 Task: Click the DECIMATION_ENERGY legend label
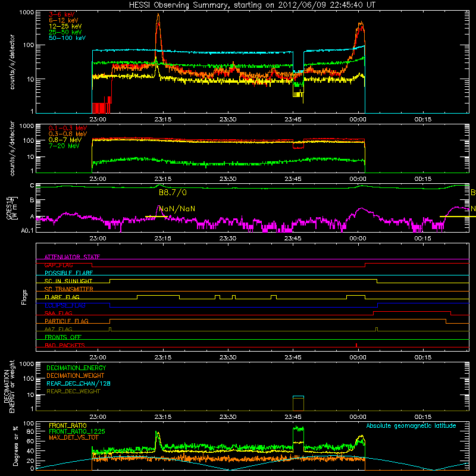pyautogui.click(x=76, y=368)
